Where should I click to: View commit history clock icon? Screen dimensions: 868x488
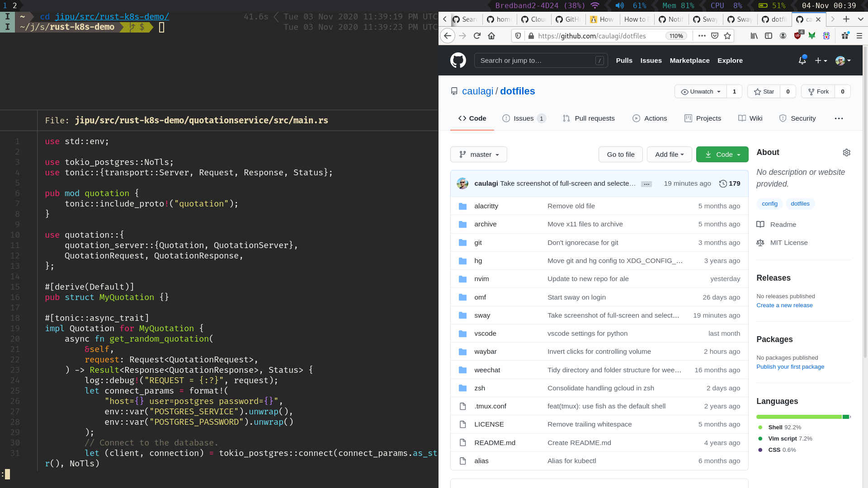pyautogui.click(x=723, y=183)
